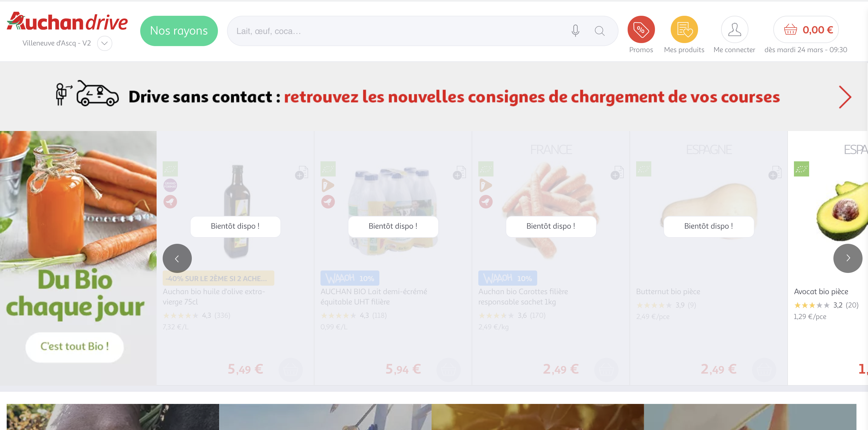Viewport: 868px width, 430px height.
Task: Show next products in carousel
Action: [848, 258]
